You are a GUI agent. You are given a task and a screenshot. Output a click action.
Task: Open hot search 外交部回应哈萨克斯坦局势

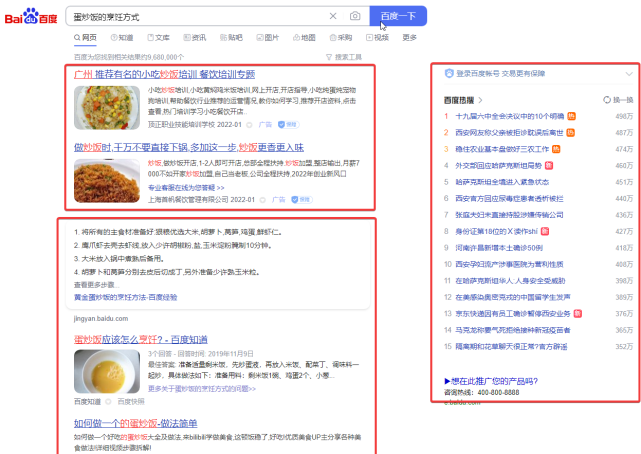[498, 165]
